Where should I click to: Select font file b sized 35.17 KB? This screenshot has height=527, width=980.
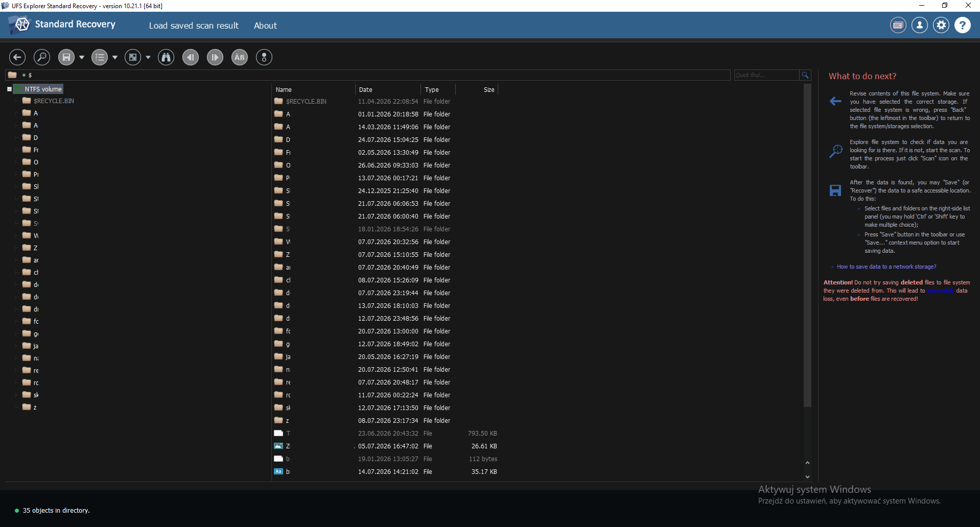point(386,472)
